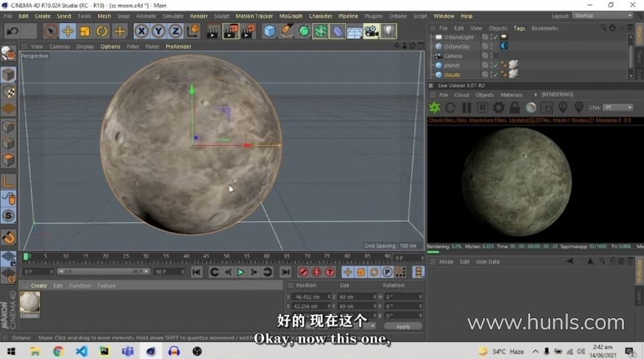Select the Rotate tool in top toolbar
The image size is (644, 359).
[102, 31]
